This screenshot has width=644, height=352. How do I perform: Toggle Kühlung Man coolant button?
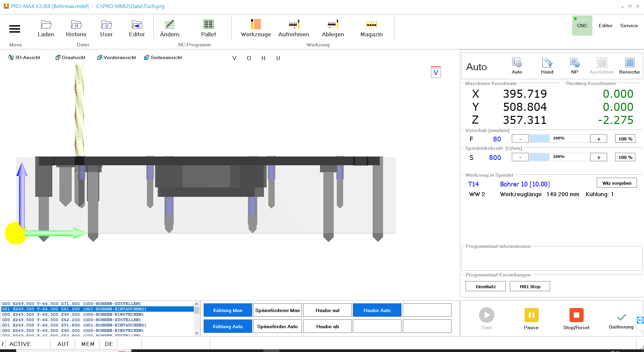click(228, 310)
